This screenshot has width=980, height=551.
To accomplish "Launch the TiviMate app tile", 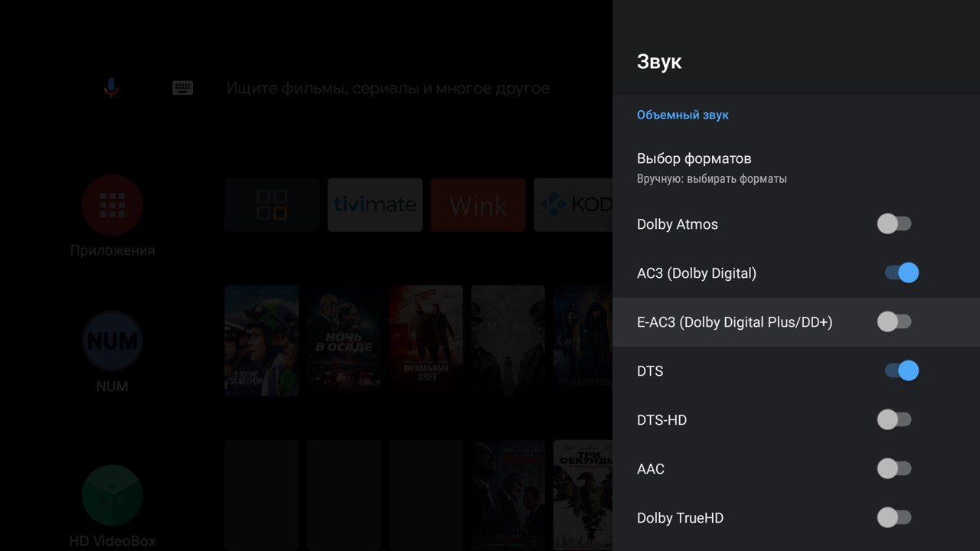I will click(x=375, y=205).
